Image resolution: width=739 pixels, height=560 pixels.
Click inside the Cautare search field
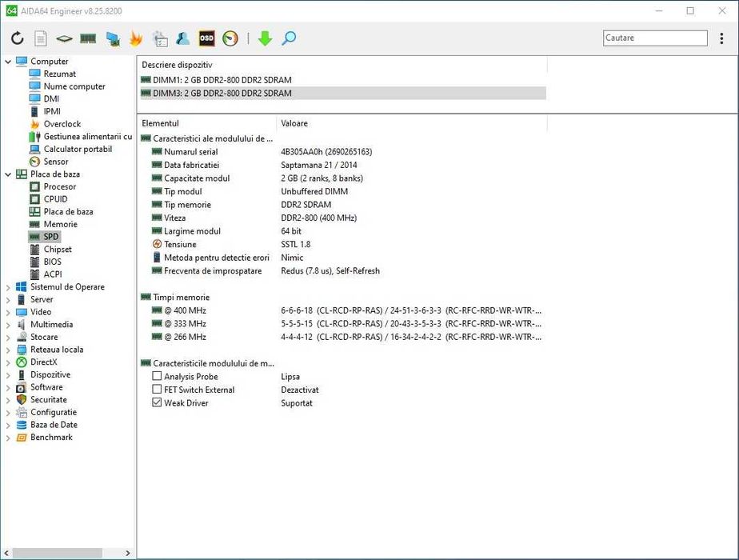pyautogui.click(x=655, y=38)
